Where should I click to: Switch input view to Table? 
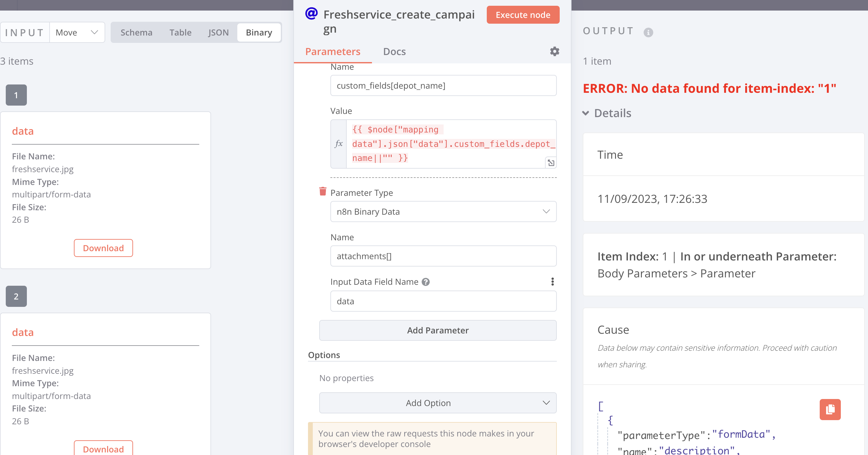point(180,32)
